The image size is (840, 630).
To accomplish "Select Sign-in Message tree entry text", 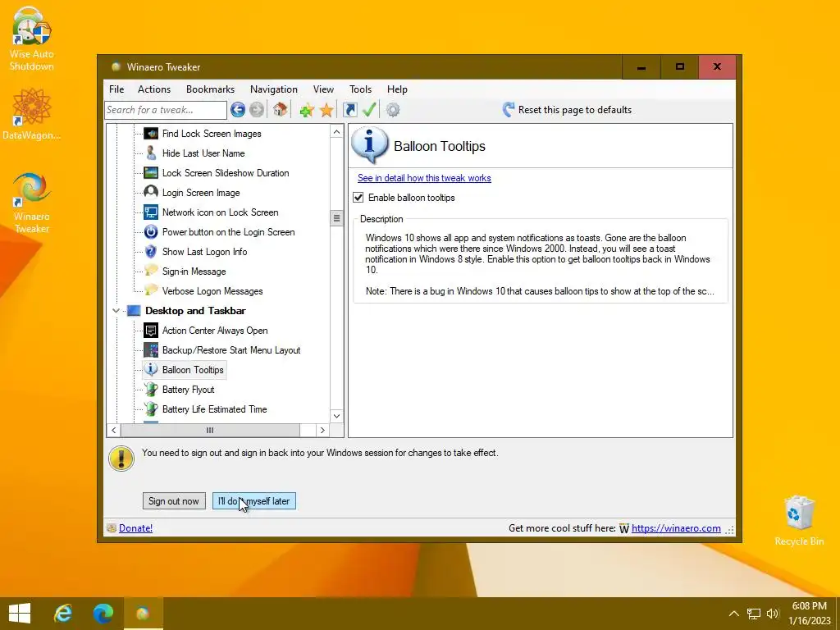I will point(194,272).
